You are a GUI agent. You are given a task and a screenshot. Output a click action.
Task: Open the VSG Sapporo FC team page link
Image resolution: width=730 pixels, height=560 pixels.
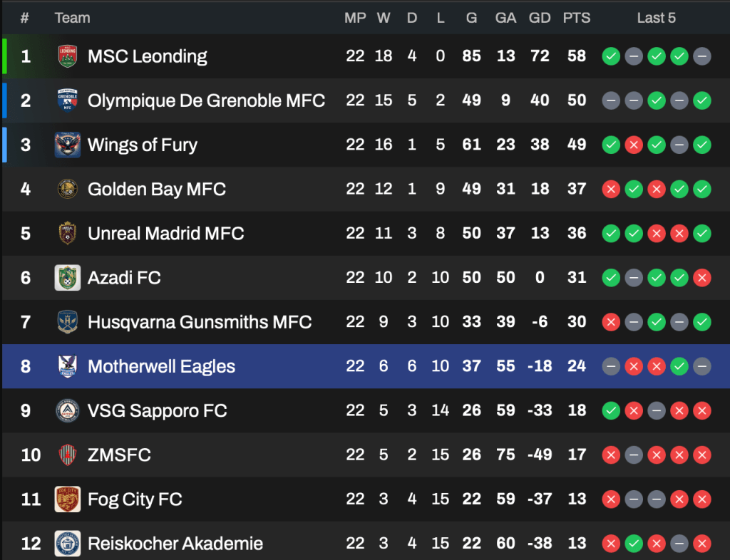click(157, 410)
